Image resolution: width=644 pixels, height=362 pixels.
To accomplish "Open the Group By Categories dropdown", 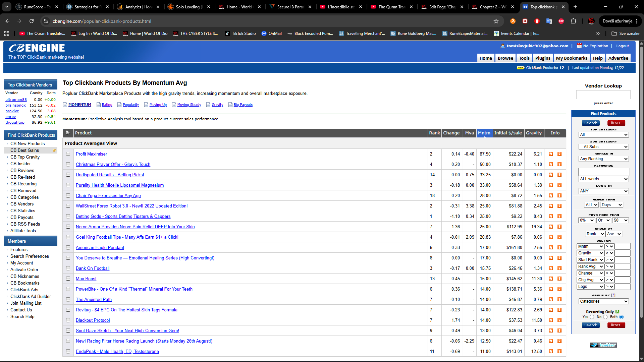I will click(x=603, y=301).
